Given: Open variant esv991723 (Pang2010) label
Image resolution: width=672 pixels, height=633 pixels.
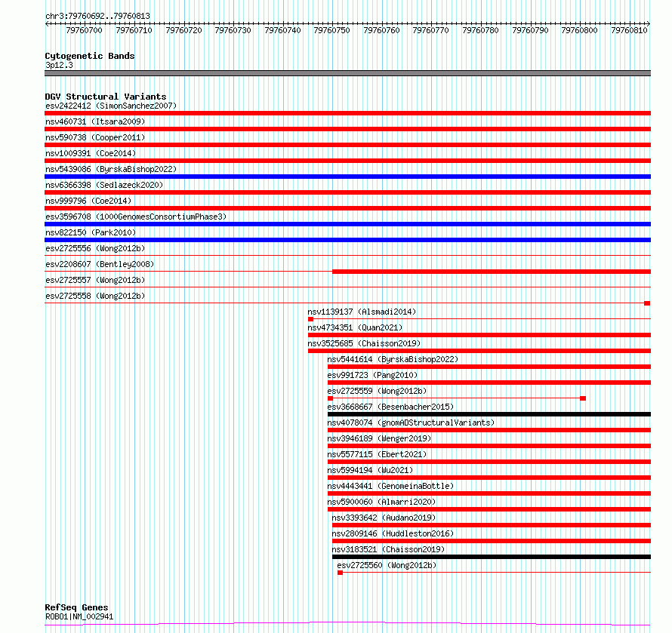Looking at the screenshot, I should click(372, 375).
